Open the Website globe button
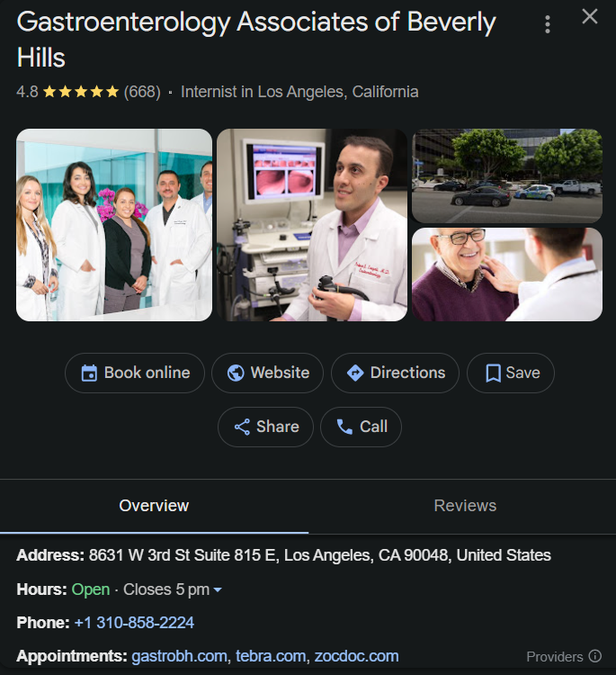Screen dimensions: 616x675 tap(267, 373)
